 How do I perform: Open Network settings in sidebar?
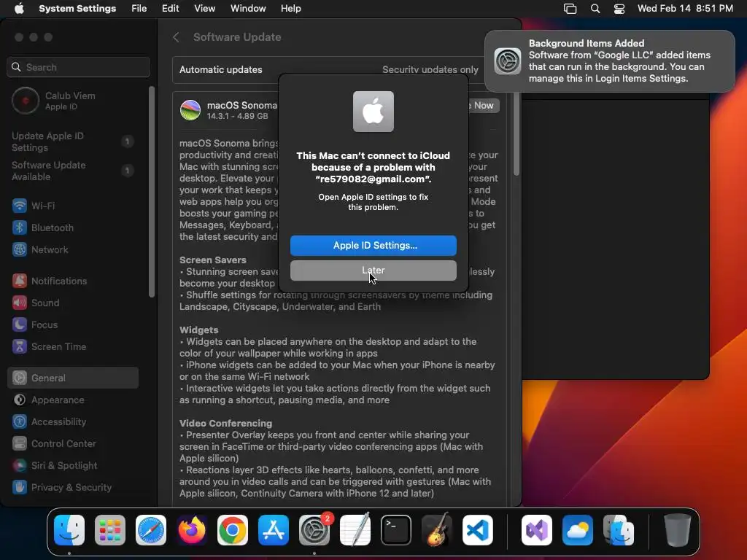pos(73,249)
